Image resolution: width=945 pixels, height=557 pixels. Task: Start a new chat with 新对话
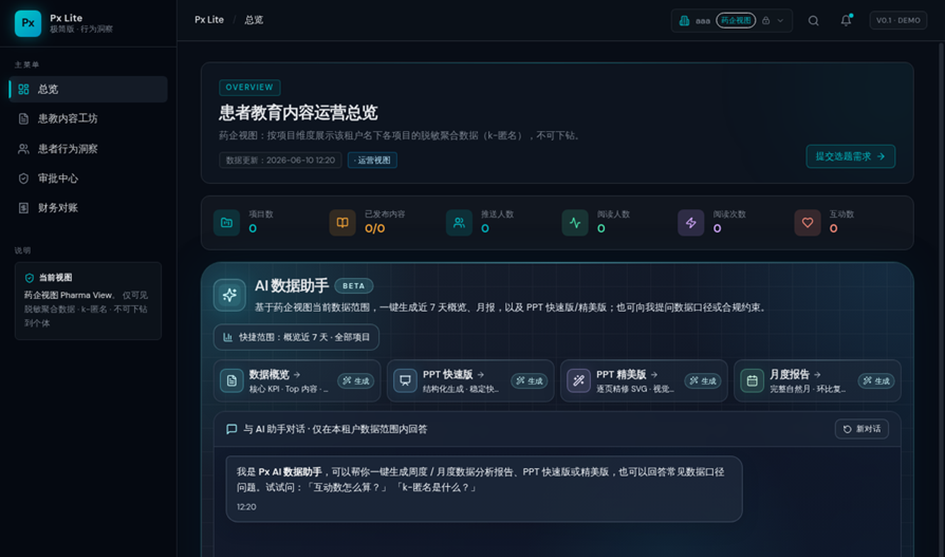point(862,429)
